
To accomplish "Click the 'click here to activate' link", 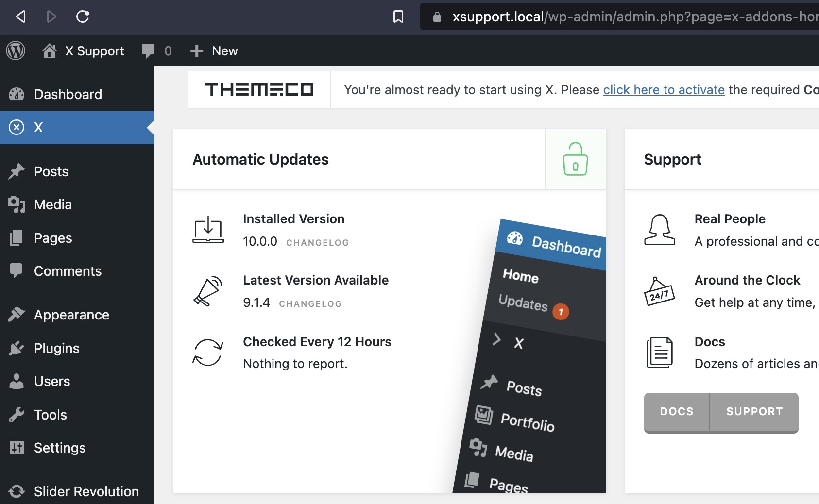I will [664, 90].
